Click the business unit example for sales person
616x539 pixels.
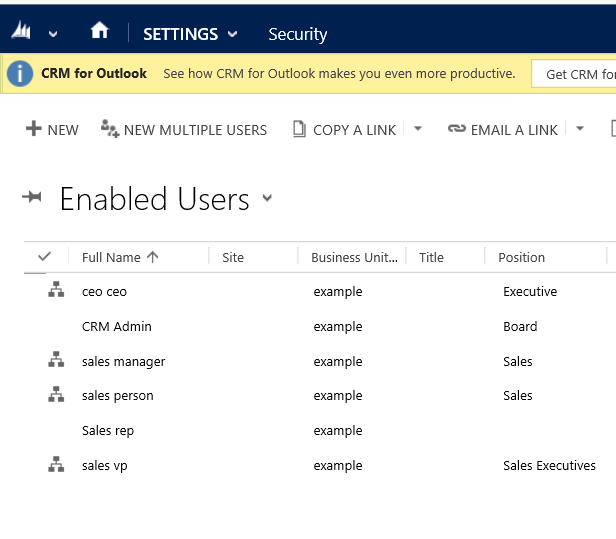pyautogui.click(x=338, y=396)
